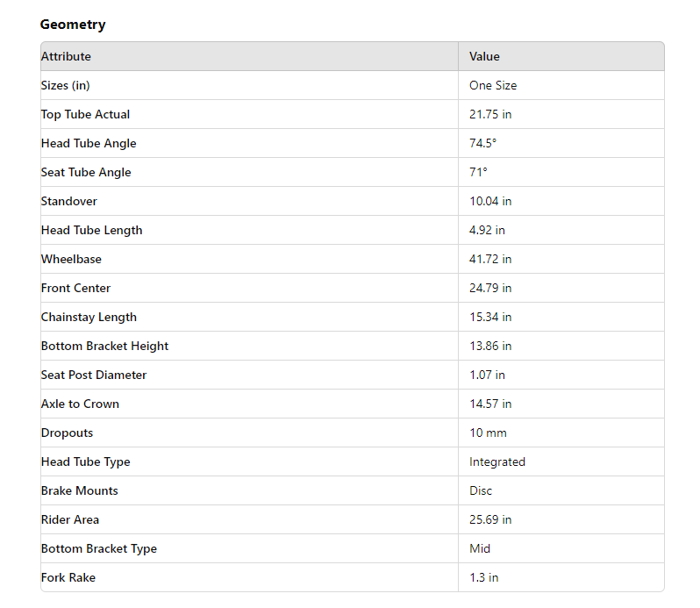Image resolution: width=700 pixels, height=608 pixels.
Task: Click the Sizes (in) row label
Action: click(x=65, y=85)
